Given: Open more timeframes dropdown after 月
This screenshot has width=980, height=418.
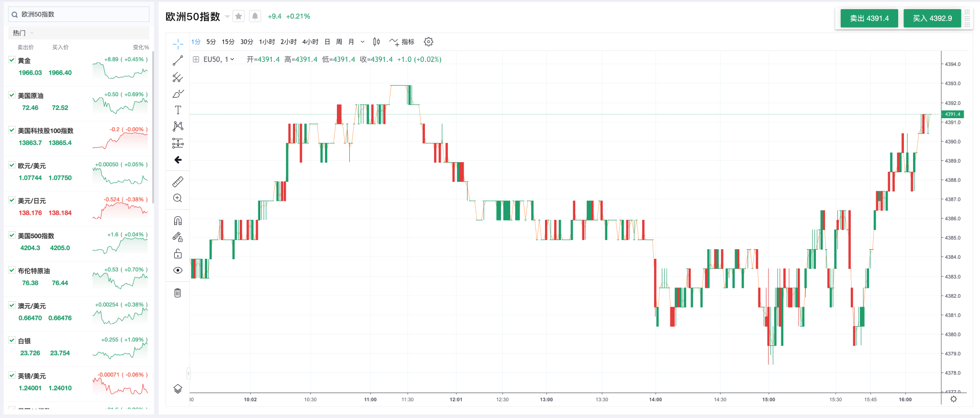Looking at the screenshot, I should click(363, 42).
